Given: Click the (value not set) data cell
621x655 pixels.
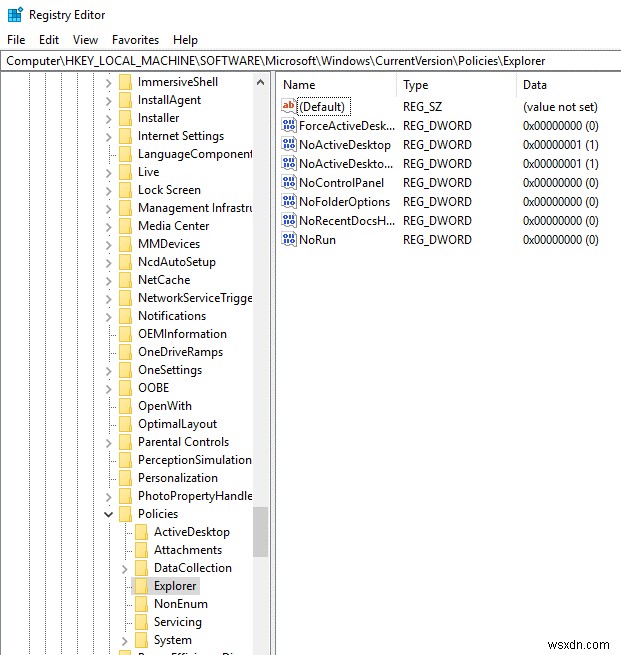Looking at the screenshot, I should (x=560, y=107).
